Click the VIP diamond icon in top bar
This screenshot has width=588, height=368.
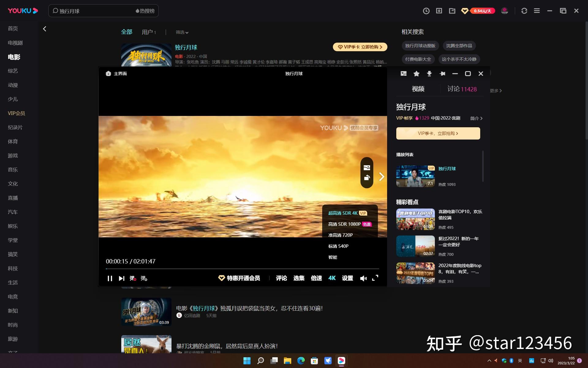click(x=465, y=11)
